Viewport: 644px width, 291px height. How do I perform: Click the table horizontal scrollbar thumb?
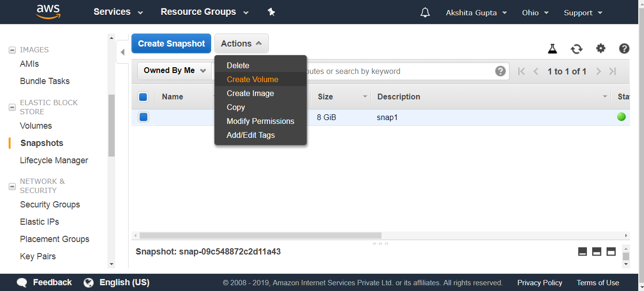click(261, 236)
